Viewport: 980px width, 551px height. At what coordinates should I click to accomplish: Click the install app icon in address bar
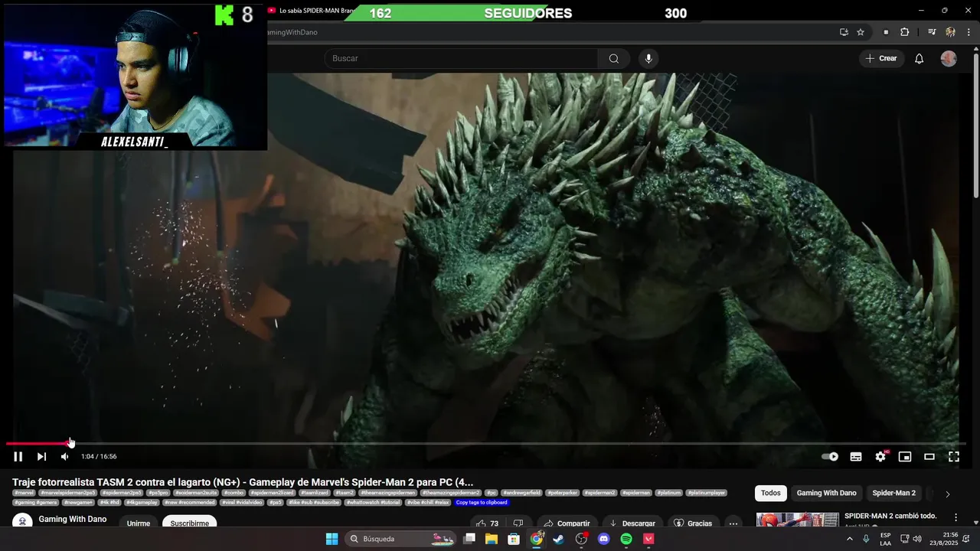pos(844,32)
